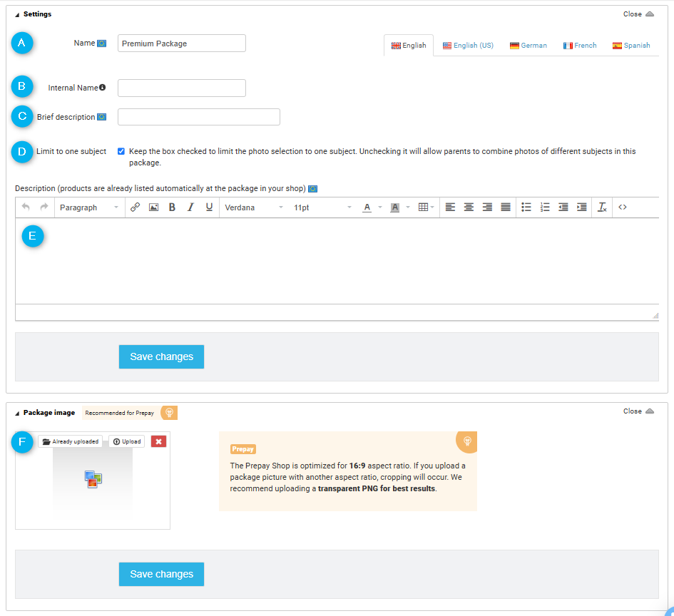Open the 11pt font size dropdown
This screenshot has height=616, width=674.
322,207
